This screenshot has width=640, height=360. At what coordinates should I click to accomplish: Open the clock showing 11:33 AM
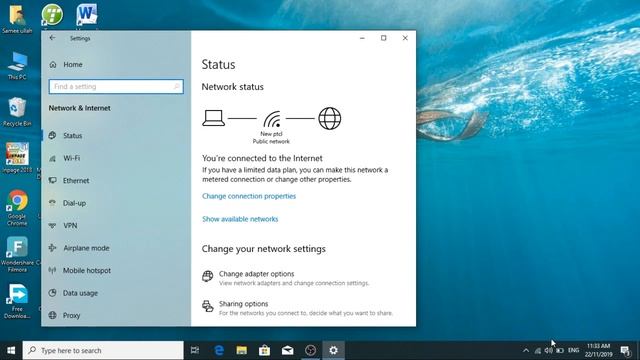(598, 350)
